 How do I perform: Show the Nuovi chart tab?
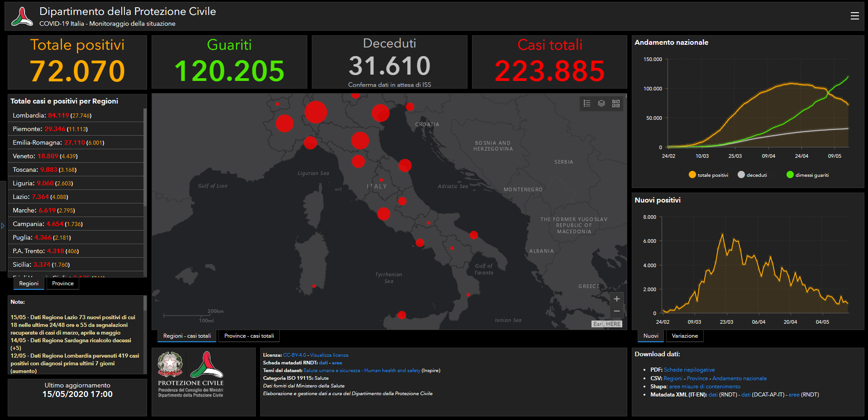651,336
